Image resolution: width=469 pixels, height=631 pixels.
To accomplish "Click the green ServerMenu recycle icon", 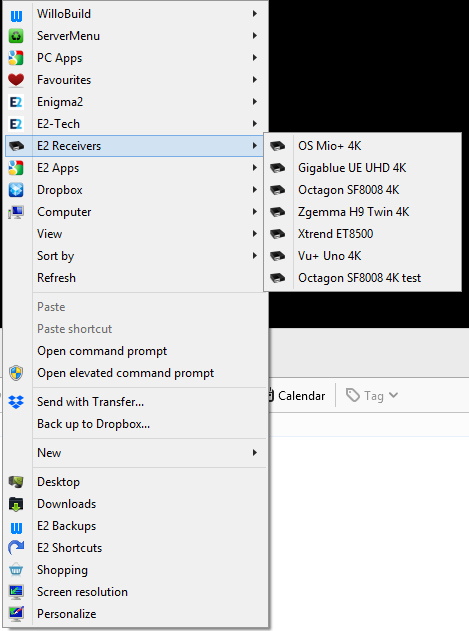I will click(16, 36).
